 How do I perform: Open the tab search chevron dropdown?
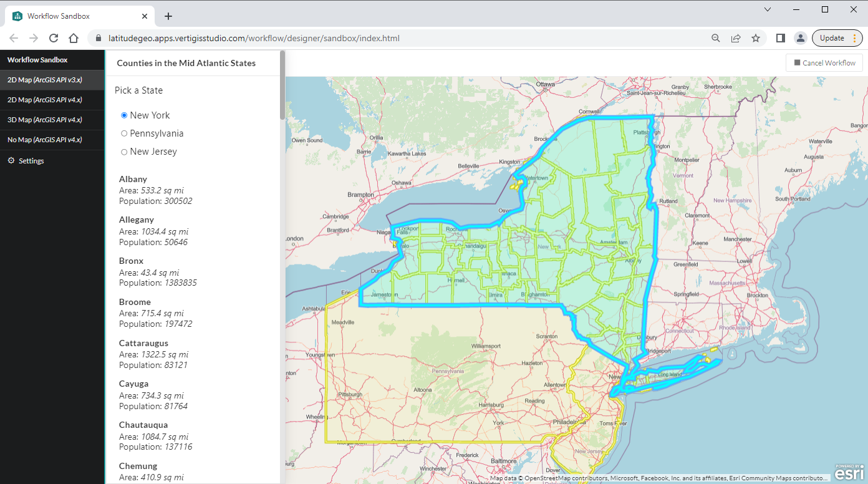pos(767,9)
